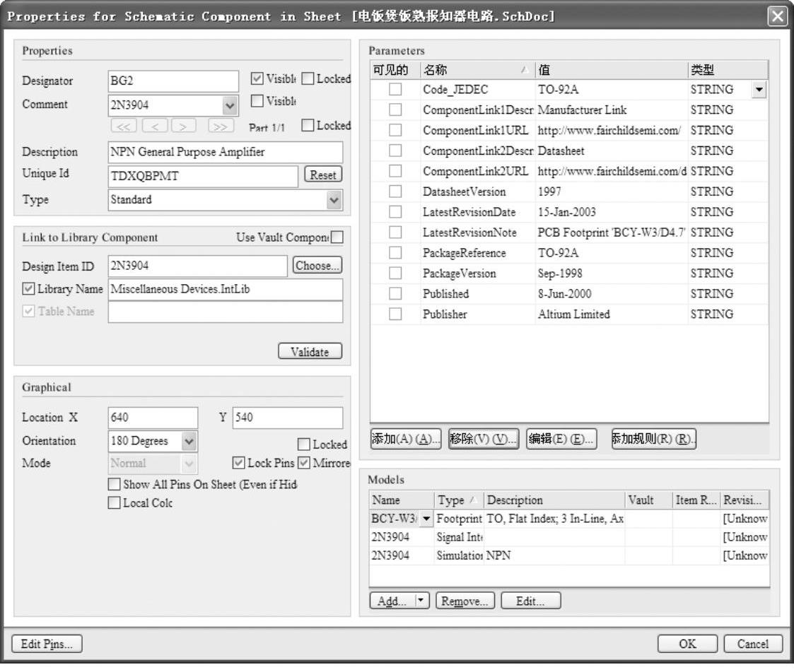794x672 pixels.
Task: Click the next part arrow button (>)
Action: 183,126
